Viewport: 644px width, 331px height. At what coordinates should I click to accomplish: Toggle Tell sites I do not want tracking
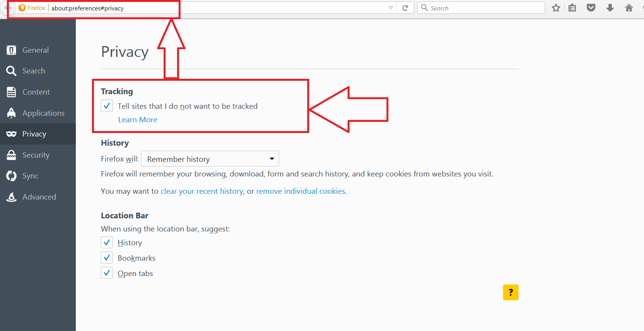coord(107,106)
